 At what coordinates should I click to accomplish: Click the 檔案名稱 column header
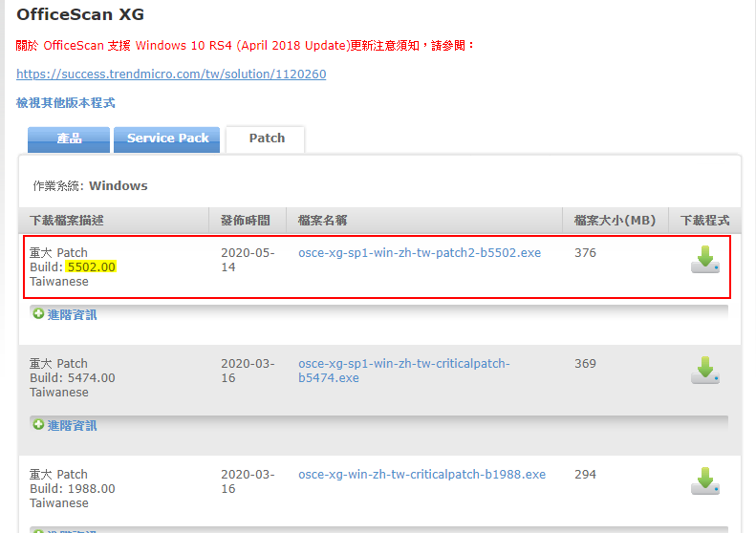pos(322,221)
